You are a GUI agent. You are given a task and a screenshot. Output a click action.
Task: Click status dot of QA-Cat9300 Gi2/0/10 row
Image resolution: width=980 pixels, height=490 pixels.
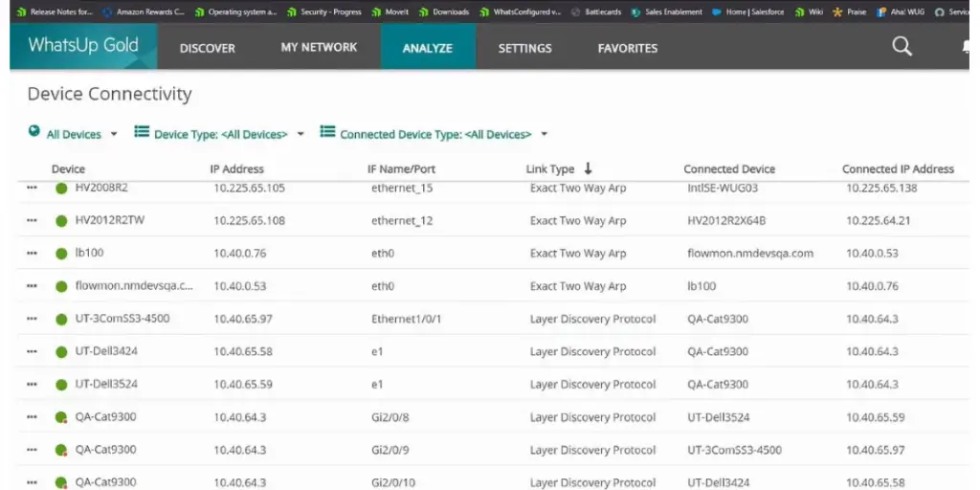click(x=61, y=482)
